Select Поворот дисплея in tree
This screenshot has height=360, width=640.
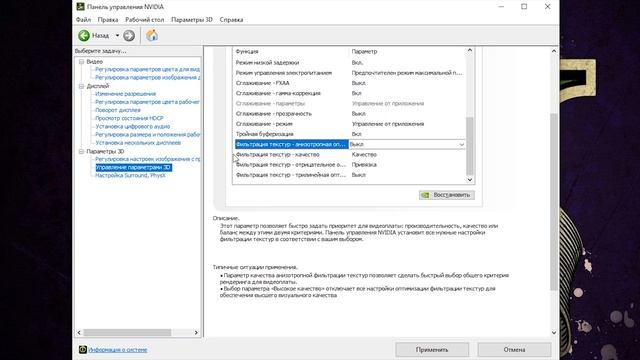[118, 110]
